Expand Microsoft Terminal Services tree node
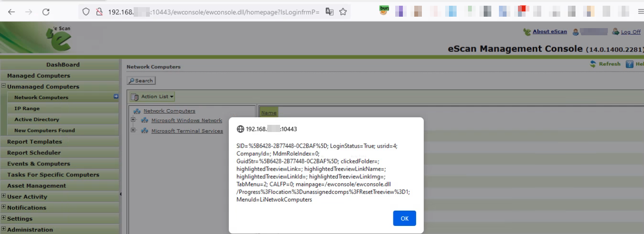 (x=133, y=131)
